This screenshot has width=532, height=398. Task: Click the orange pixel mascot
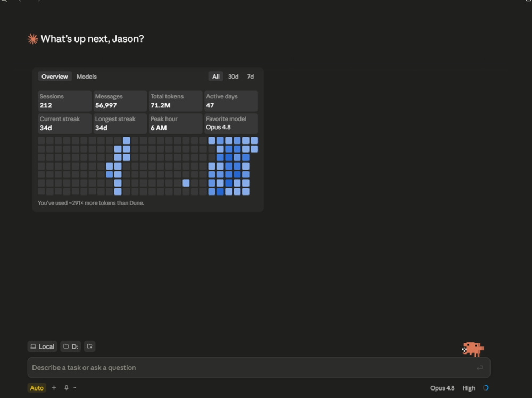(473, 349)
